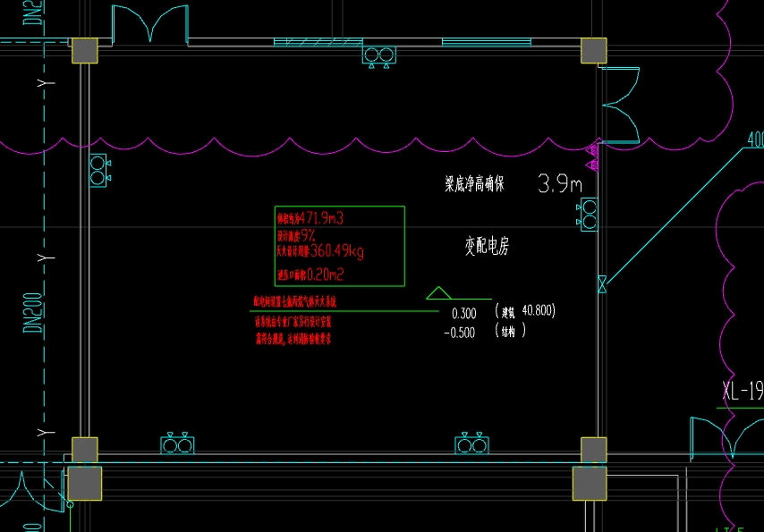Select the door swing on the right wall
This screenshot has width=764, height=532.
[x=620, y=105]
